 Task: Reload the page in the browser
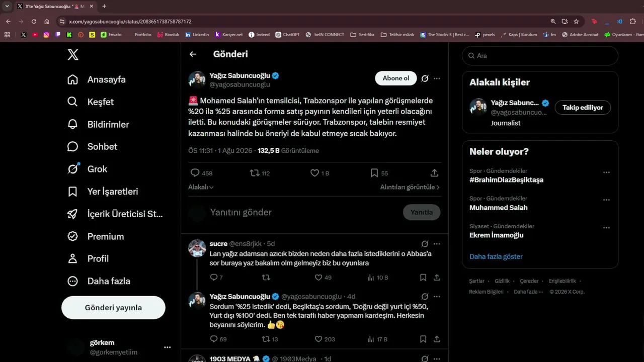click(34, 22)
